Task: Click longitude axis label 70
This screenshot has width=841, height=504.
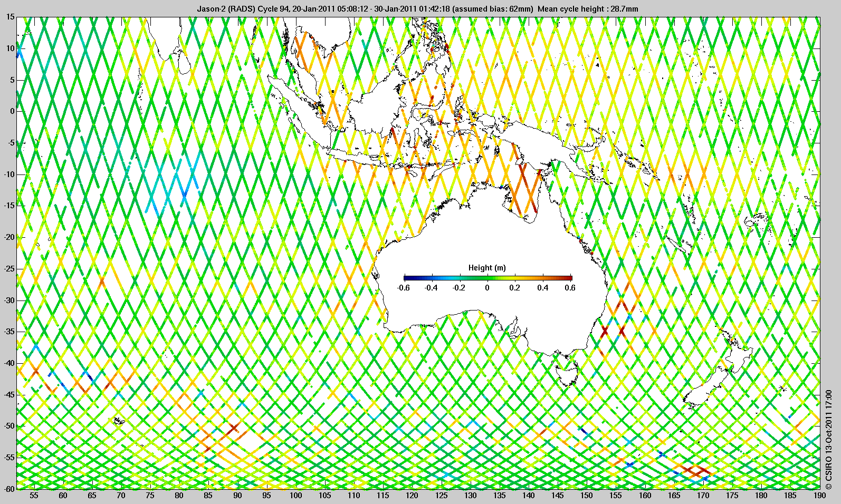Action: (x=121, y=496)
